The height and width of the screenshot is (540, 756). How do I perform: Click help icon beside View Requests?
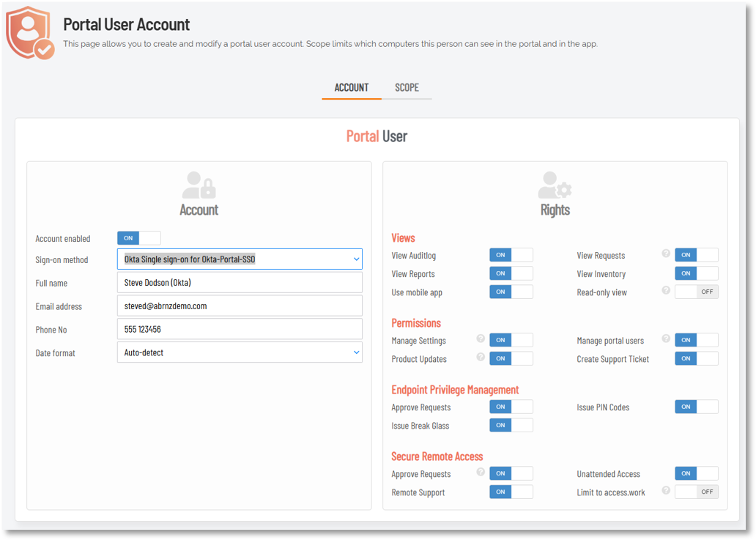click(x=666, y=254)
